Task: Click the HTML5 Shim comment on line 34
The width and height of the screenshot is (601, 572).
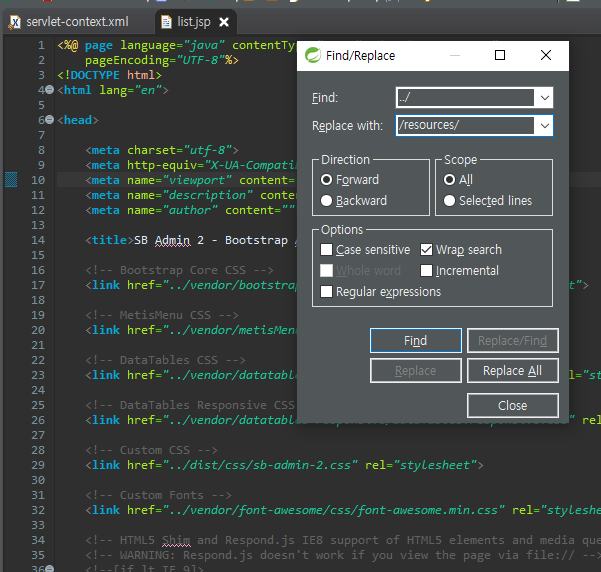Action: [343, 540]
